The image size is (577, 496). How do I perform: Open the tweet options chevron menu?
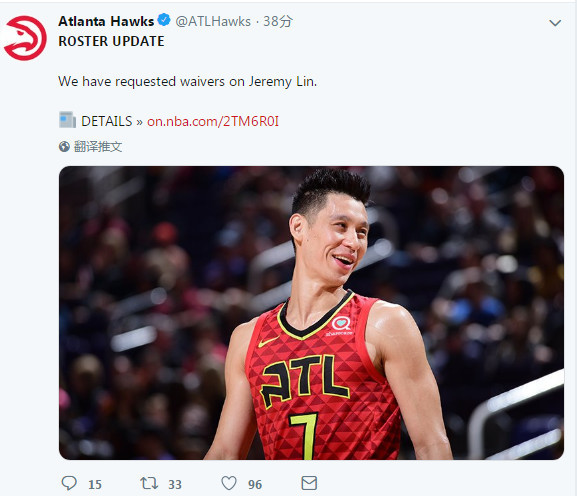click(555, 23)
